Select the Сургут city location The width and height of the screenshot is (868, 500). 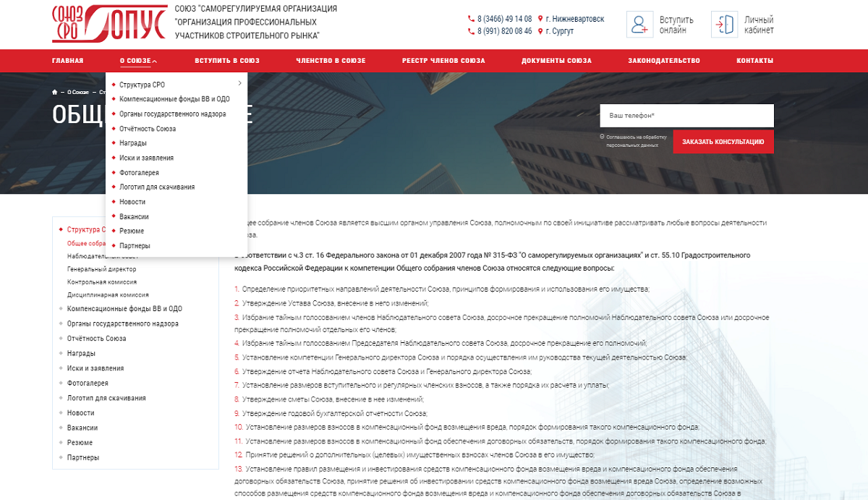(560, 31)
